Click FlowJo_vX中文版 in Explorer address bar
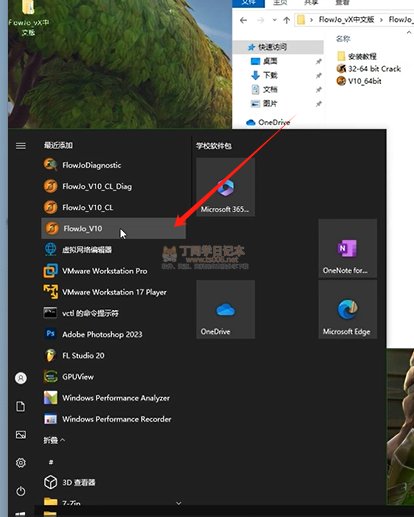The image size is (414, 517). pos(346,20)
